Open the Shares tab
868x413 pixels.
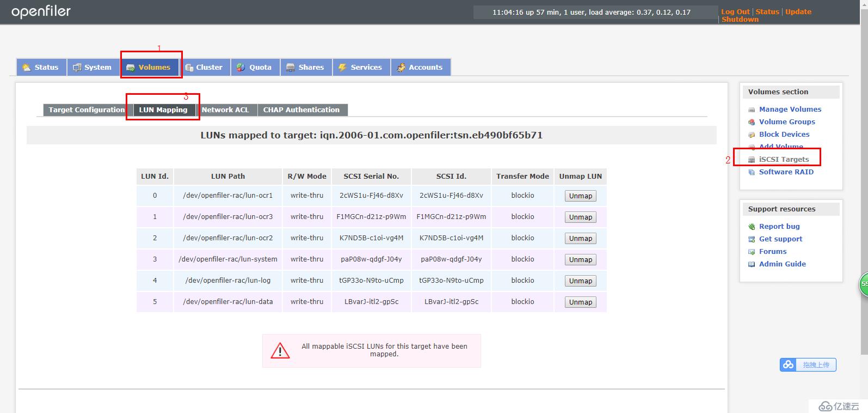(306, 68)
